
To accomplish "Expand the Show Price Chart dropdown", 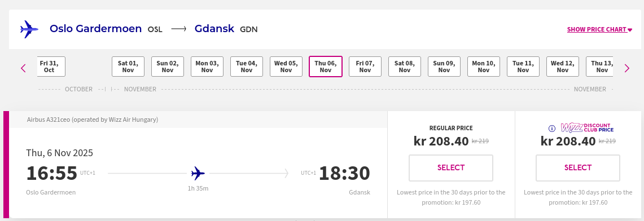I will pyautogui.click(x=599, y=29).
